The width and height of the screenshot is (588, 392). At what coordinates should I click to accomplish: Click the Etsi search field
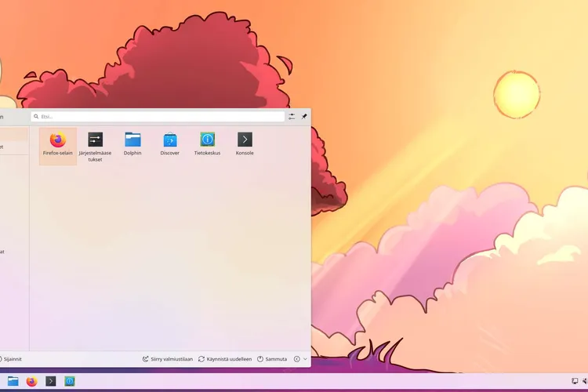coord(158,116)
